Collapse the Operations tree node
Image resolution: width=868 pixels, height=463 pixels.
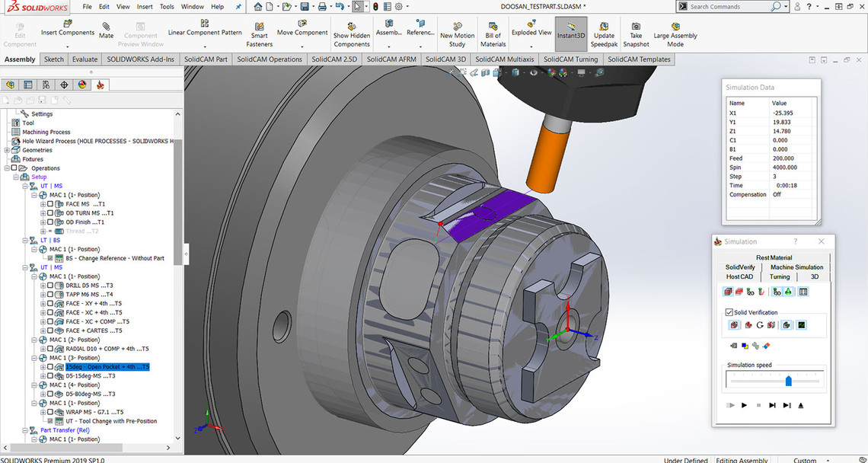click(x=7, y=168)
